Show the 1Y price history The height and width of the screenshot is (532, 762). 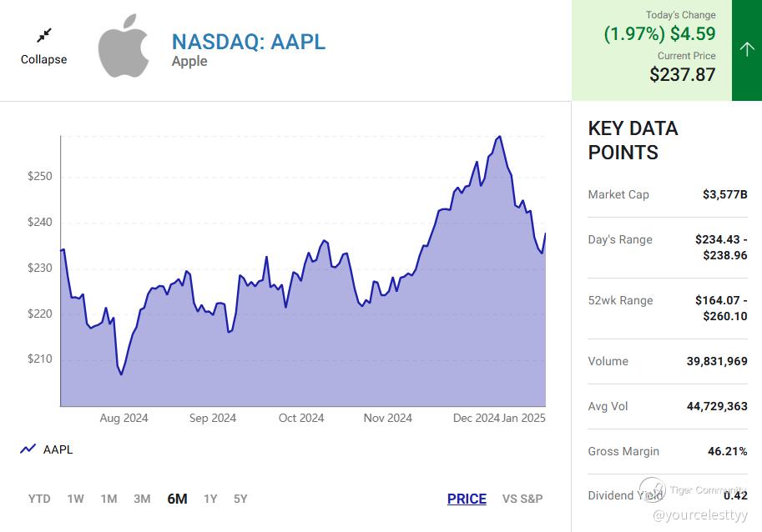(210, 499)
